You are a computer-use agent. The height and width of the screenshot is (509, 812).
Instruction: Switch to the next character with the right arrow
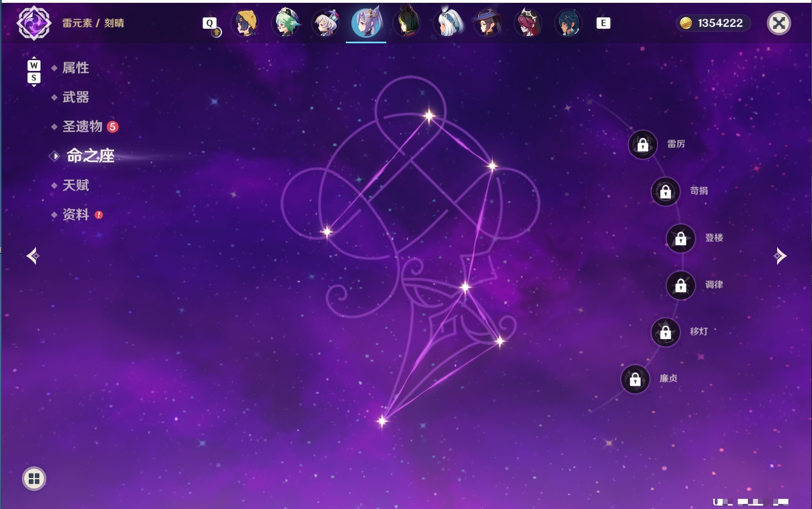point(780,256)
